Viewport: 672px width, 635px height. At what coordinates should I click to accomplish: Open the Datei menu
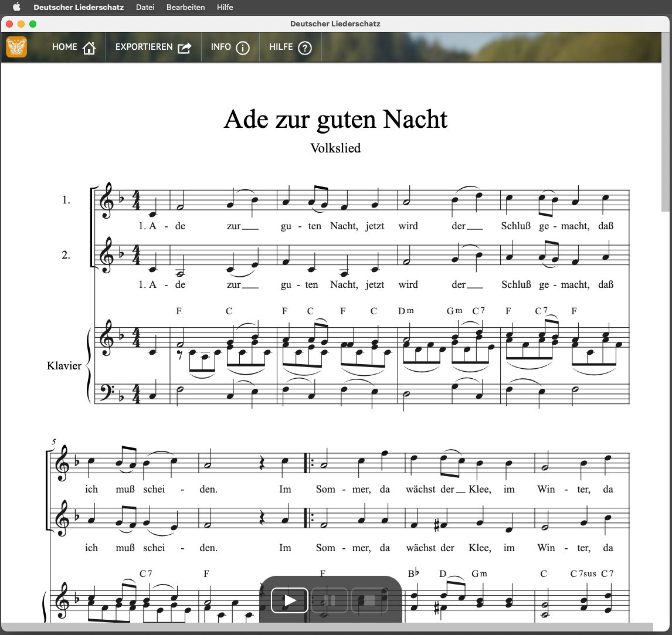click(145, 7)
